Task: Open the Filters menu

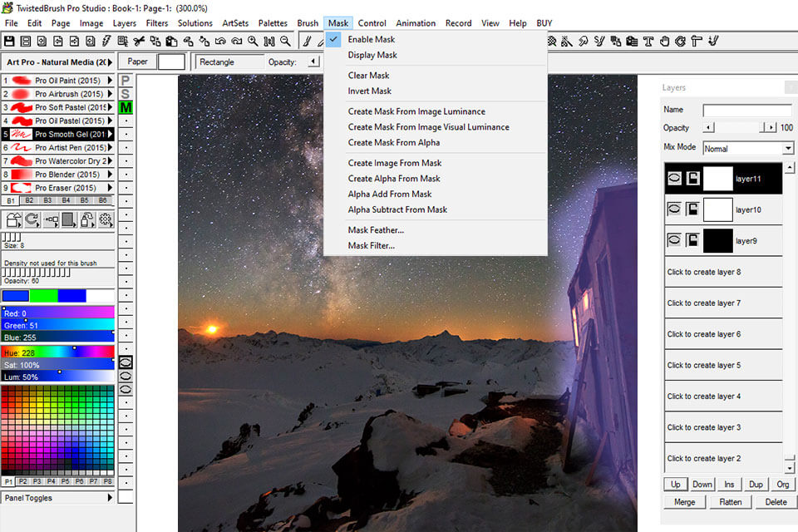Action: pyautogui.click(x=157, y=23)
